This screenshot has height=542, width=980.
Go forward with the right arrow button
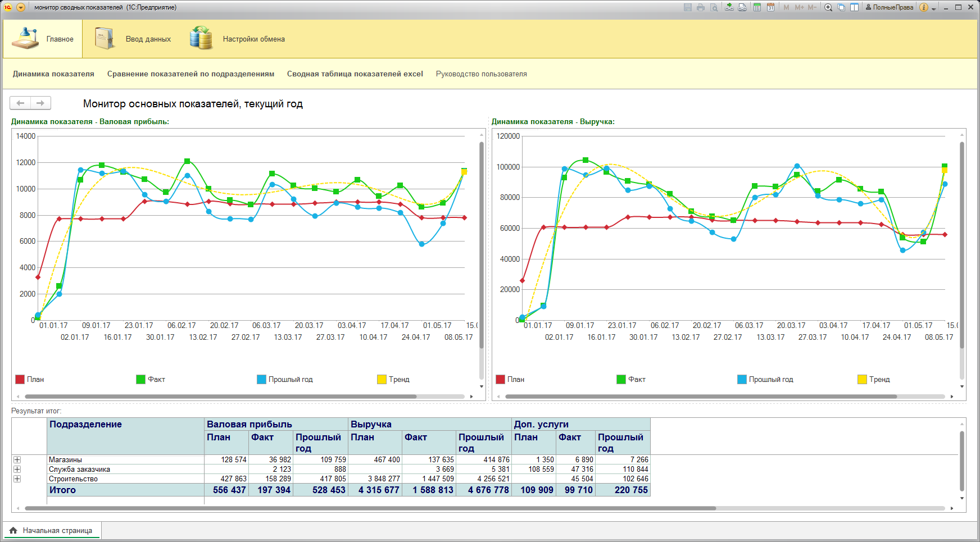(x=40, y=103)
